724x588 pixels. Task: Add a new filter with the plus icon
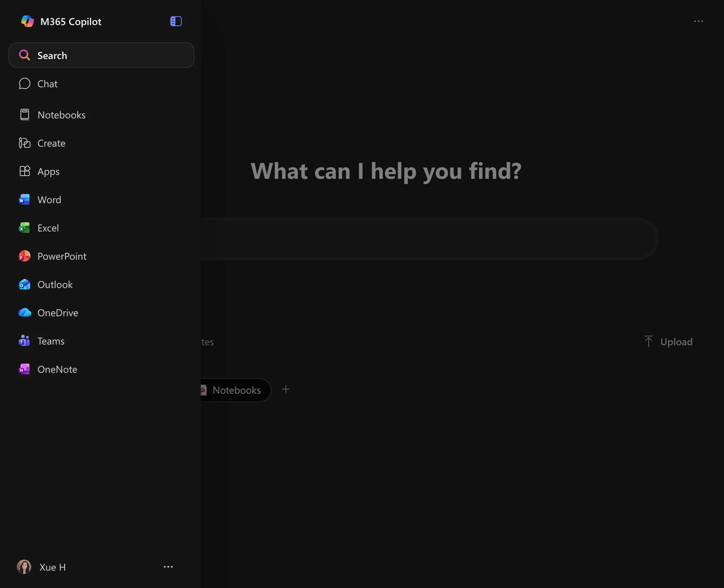(286, 389)
